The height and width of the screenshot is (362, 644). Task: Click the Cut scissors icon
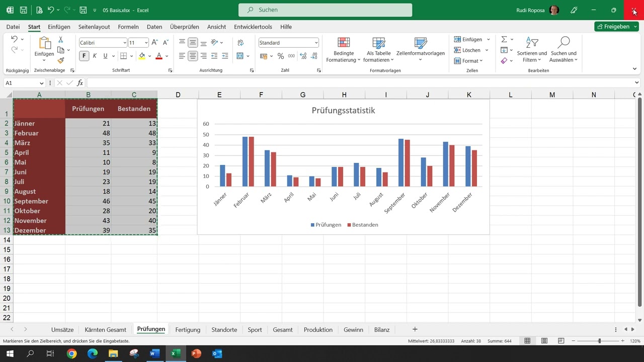[x=60, y=39]
